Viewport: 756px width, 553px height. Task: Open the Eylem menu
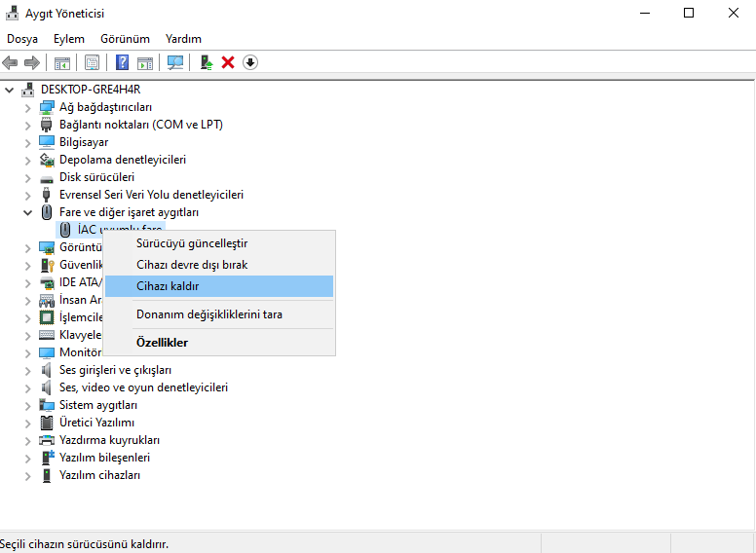[69, 39]
